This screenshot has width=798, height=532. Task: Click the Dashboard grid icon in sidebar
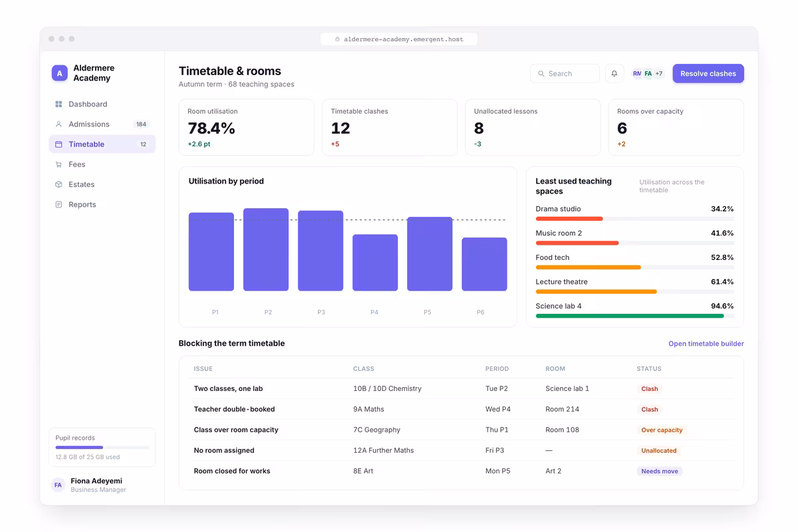click(59, 104)
